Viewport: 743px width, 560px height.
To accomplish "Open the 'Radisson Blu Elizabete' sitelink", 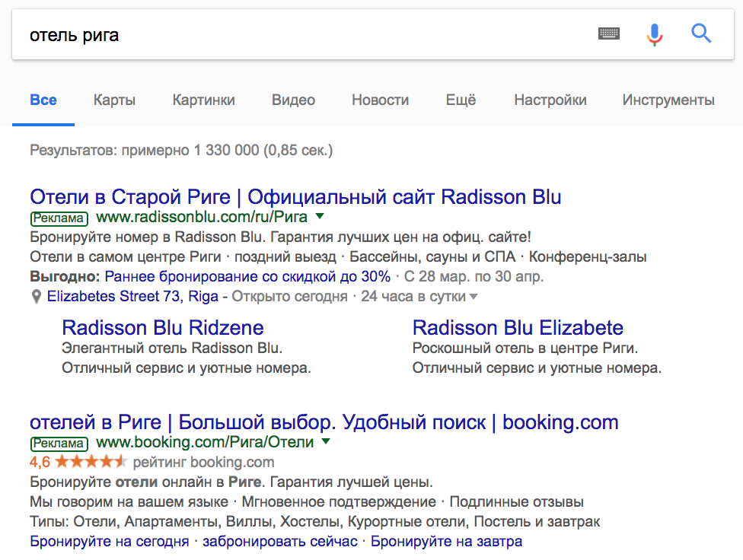I will click(518, 328).
